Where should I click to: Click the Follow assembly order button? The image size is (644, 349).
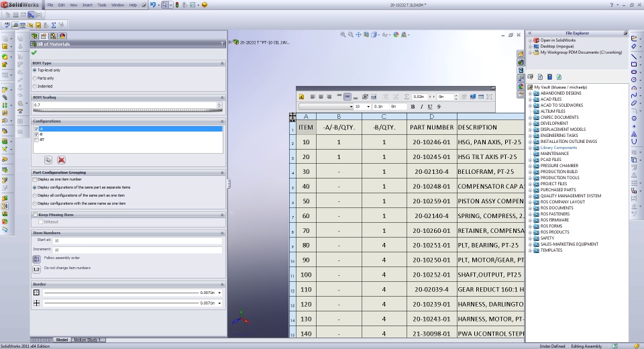pyautogui.click(x=36, y=259)
